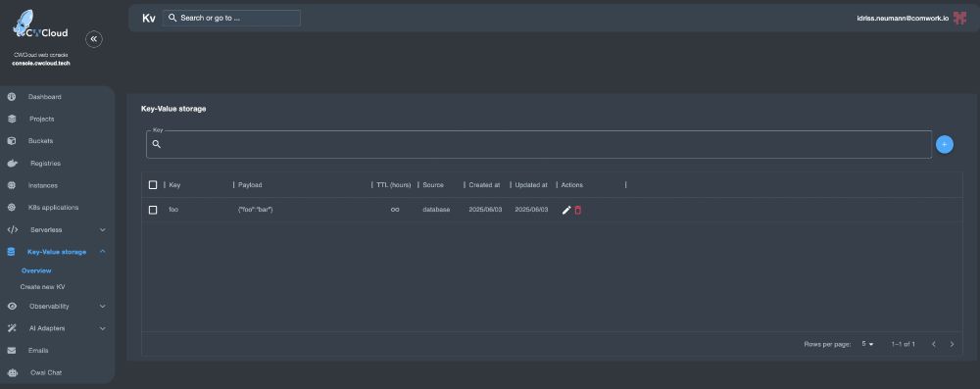The width and height of the screenshot is (980, 389).
Task: Click the idriss.neumann@comwork.io account name
Action: point(903,19)
